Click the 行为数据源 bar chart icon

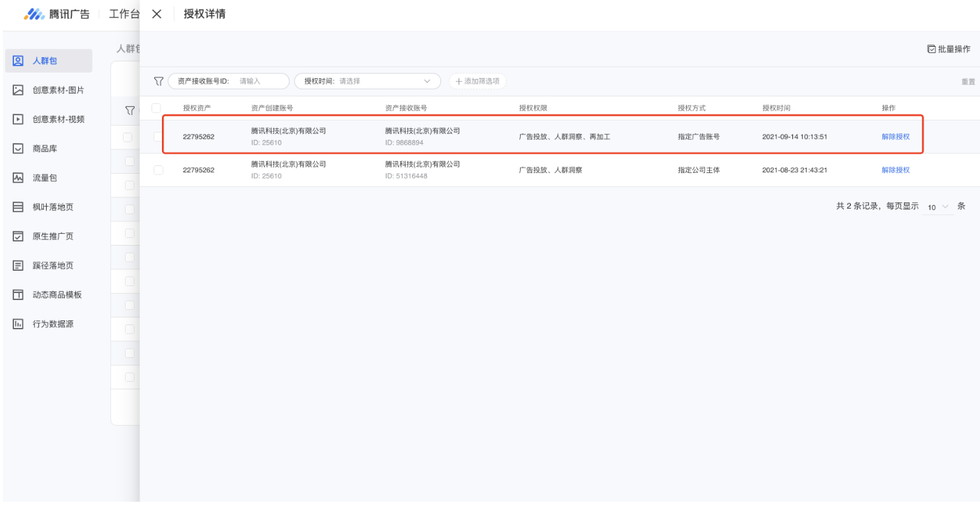point(19,324)
